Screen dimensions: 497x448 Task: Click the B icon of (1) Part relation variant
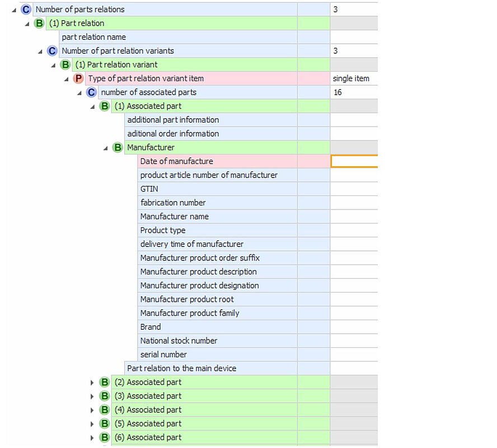[x=65, y=65]
